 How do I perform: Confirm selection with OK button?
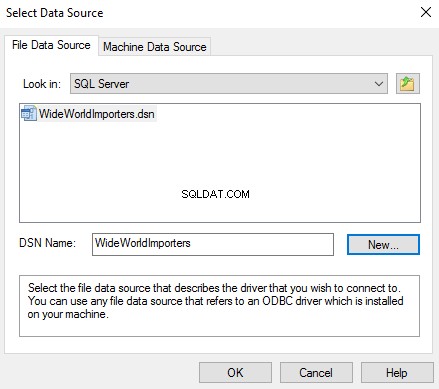pos(235,373)
